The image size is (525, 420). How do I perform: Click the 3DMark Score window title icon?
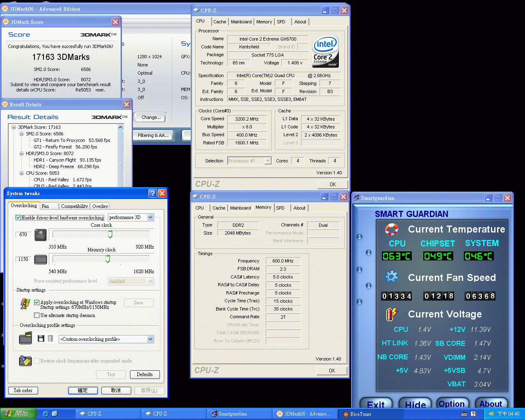[6, 22]
